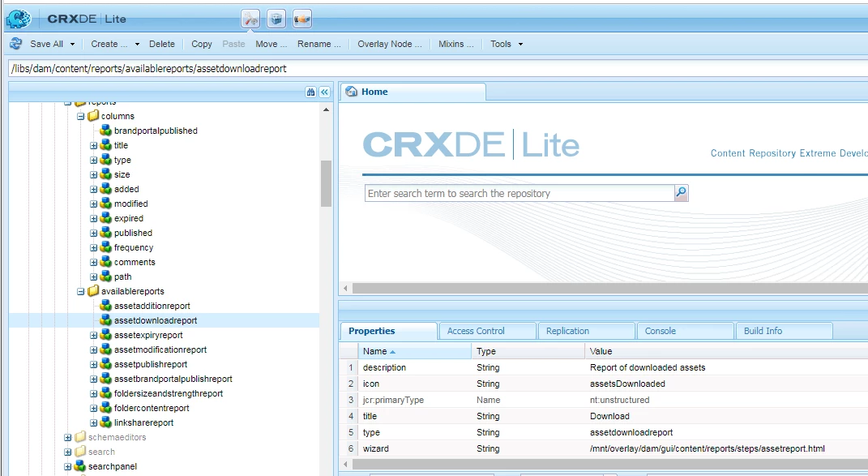Click the availablereports folder icon
This screenshot has height=476, width=868.
coord(93,291)
